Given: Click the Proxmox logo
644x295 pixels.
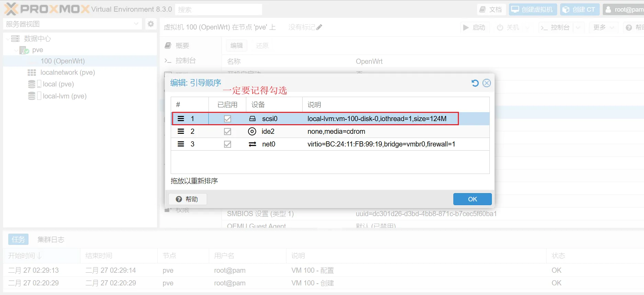Looking at the screenshot, I should click(x=47, y=9).
